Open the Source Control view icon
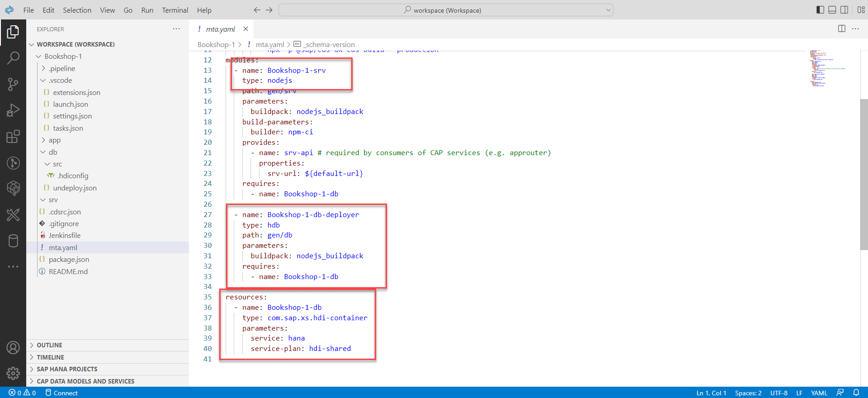 (13, 84)
